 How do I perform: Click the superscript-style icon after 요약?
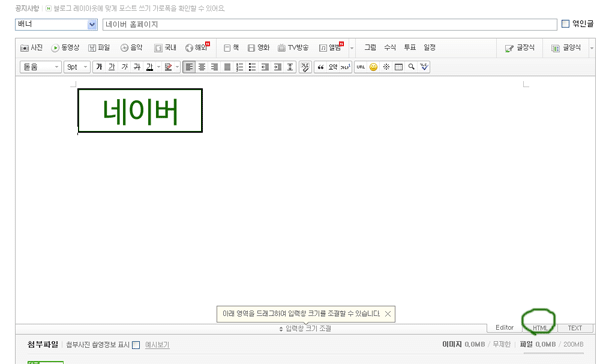point(346,67)
